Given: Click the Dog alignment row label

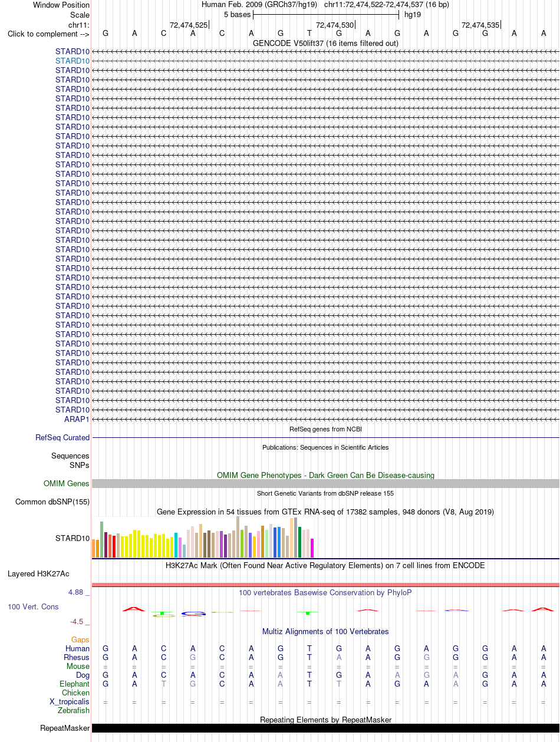Looking at the screenshot, I should tap(83, 675).
